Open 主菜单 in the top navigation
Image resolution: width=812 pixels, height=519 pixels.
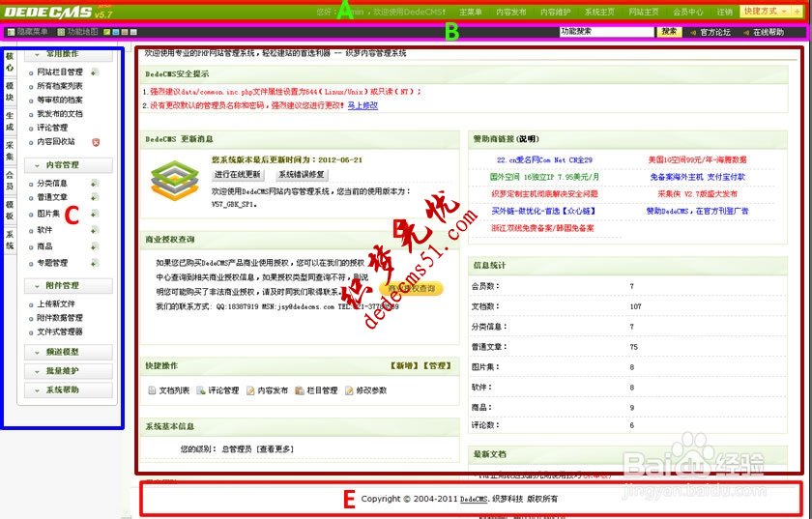(x=471, y=12)
